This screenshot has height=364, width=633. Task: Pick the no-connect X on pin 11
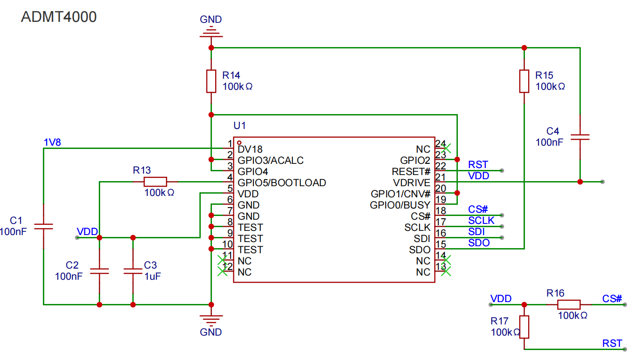point(223,260)
